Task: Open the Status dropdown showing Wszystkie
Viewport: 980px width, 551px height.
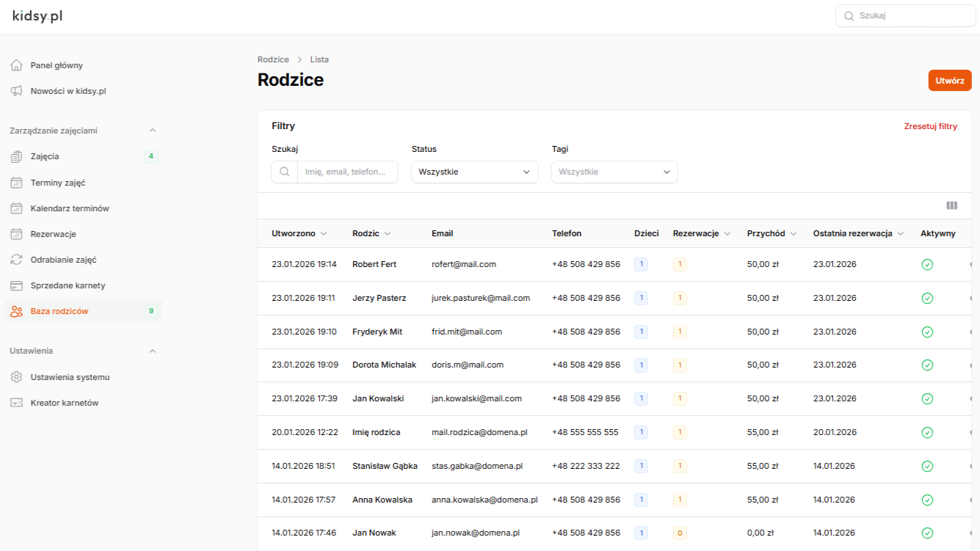Action: pyautogui.click(x=474, y=172)
